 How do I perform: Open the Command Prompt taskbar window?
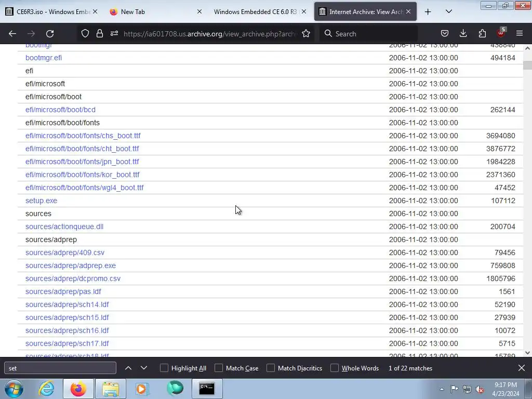pyautogui.click(x=207, y=389)
